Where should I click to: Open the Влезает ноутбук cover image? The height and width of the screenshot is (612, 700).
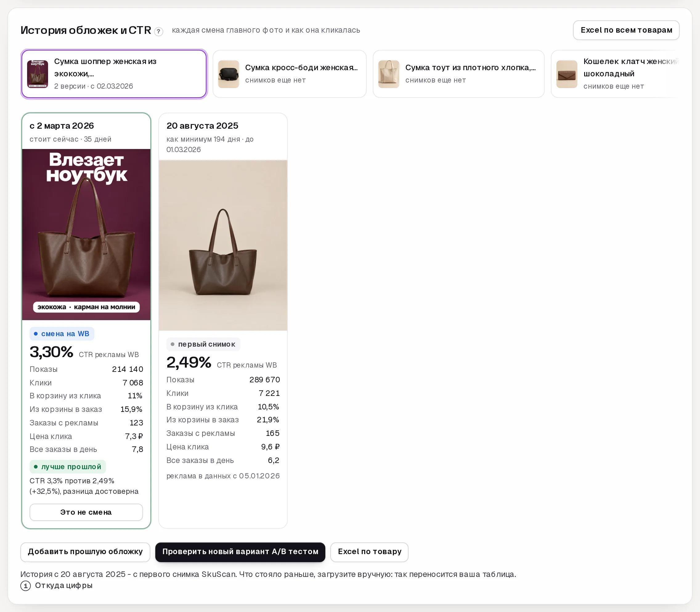(86, 234)
